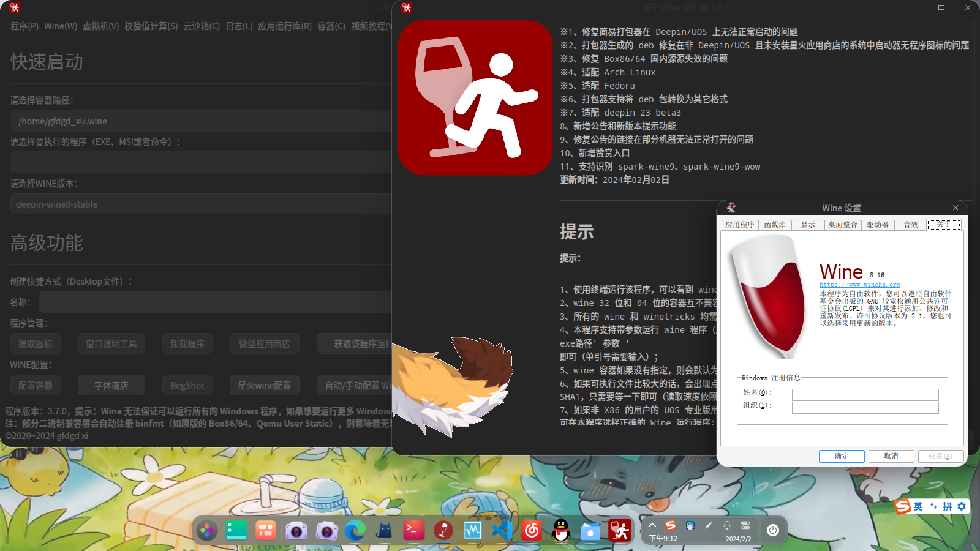Switch to the 音效 tab in Wine 设置
The image size is (980, 551).
pos(911,225)
